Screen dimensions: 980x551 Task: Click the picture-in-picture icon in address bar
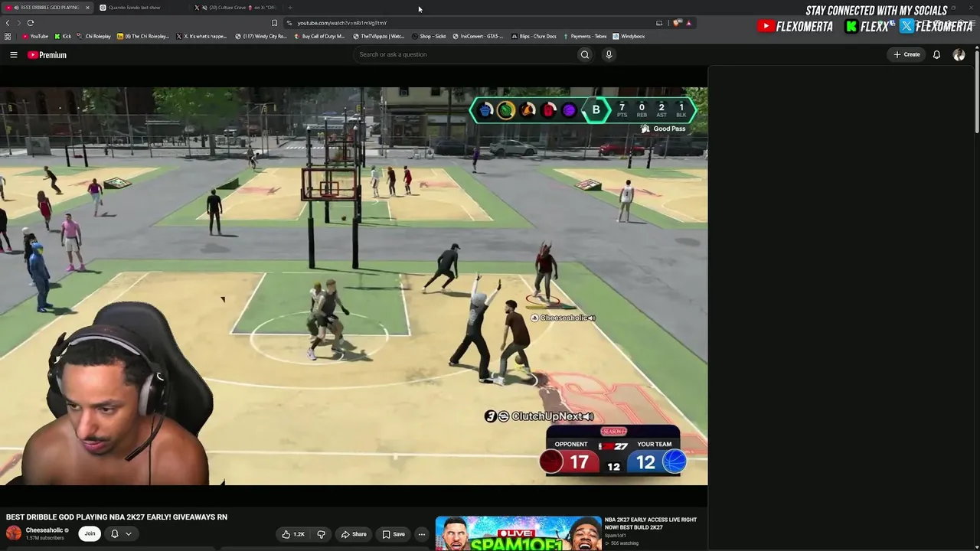pos(659,23)
